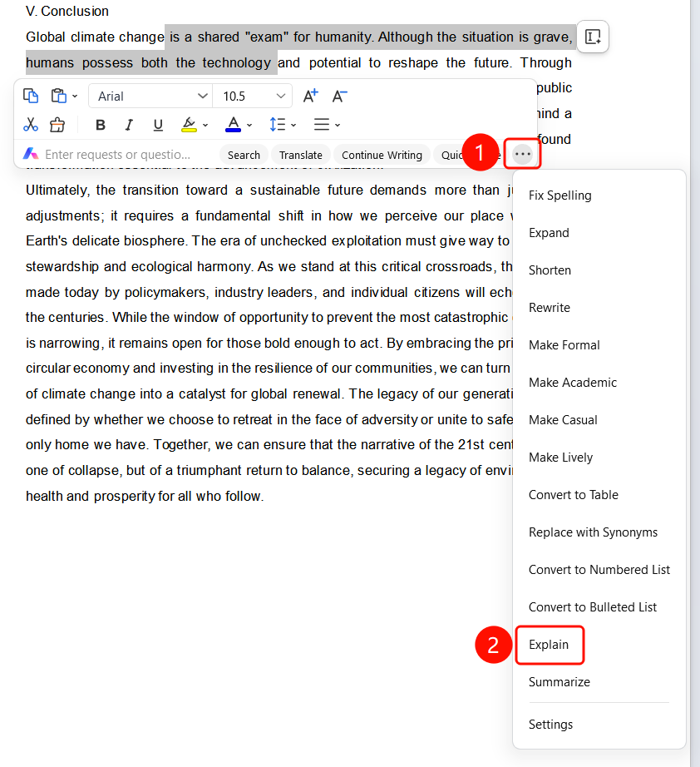Click the floating selection assistant icon
Image resolution: width=700 pixels, height=767 pixels.
pyautogui.click(x=593, y=37)
